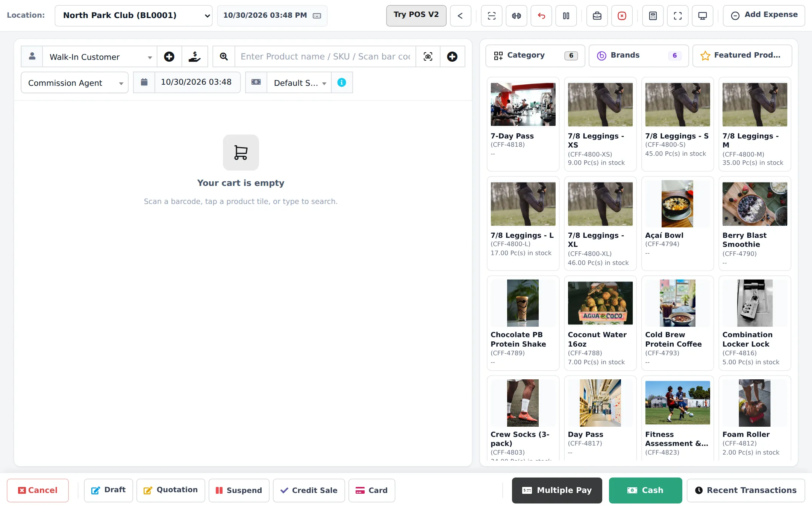
Task: Expand the Commission Agent dropdown
Action: (74, 82)
